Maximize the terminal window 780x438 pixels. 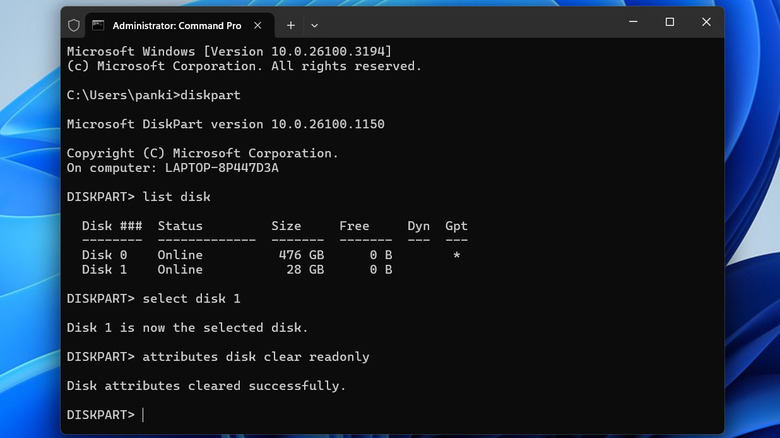coord(670,22)
